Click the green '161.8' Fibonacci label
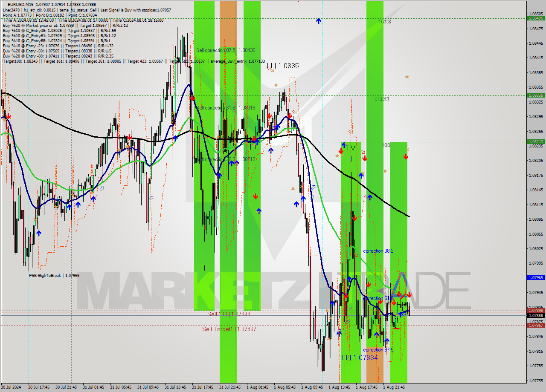Screen dimensions: 546x392 (384, 21)
